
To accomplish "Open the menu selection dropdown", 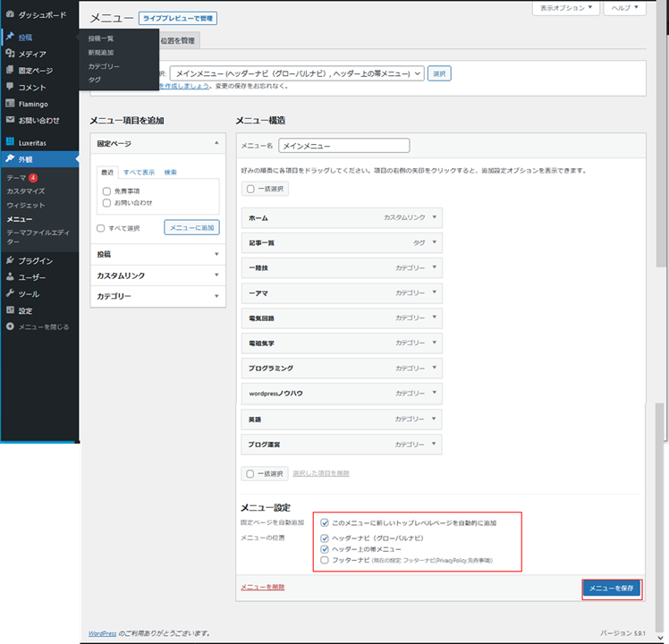I will click(297, 73).
